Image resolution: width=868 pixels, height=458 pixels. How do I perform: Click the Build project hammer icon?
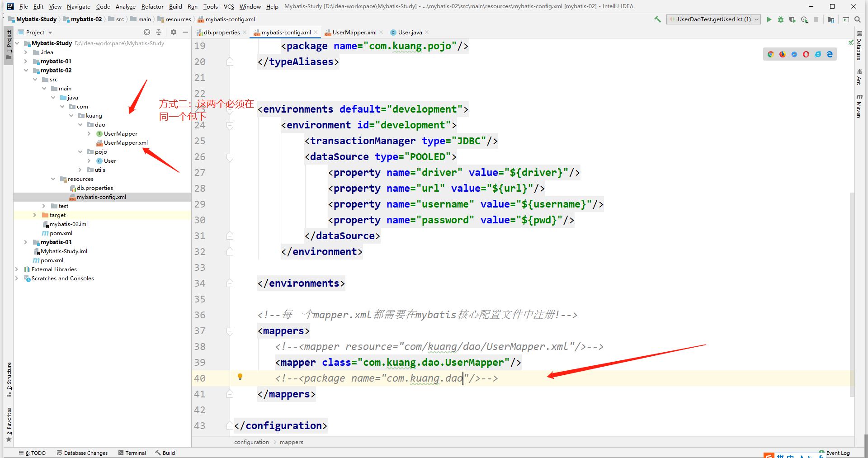click(657, 19)
